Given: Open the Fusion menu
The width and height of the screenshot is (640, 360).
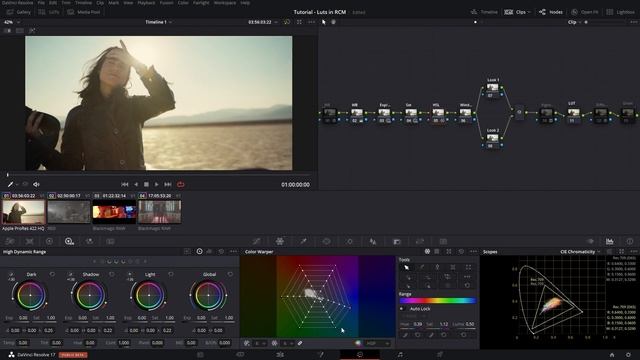Looking at the screenshot, I should (x=166, y=2).
